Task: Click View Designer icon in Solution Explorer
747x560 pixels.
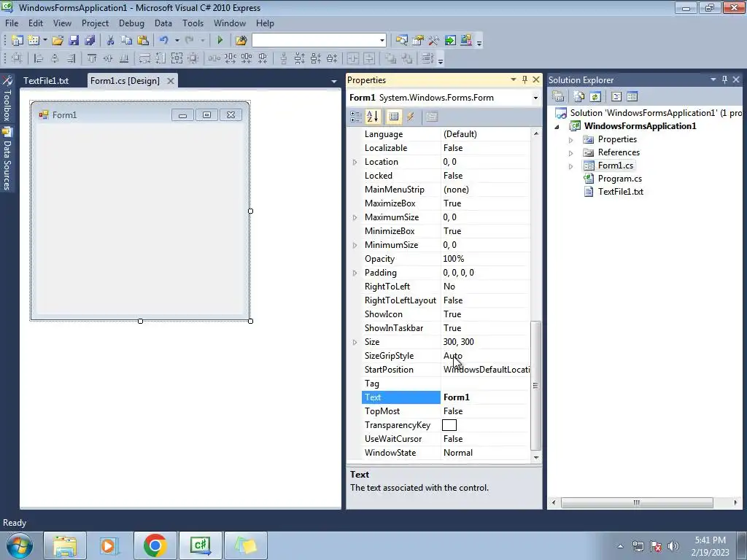Action: pyautogui.click(x=632, y=97)
